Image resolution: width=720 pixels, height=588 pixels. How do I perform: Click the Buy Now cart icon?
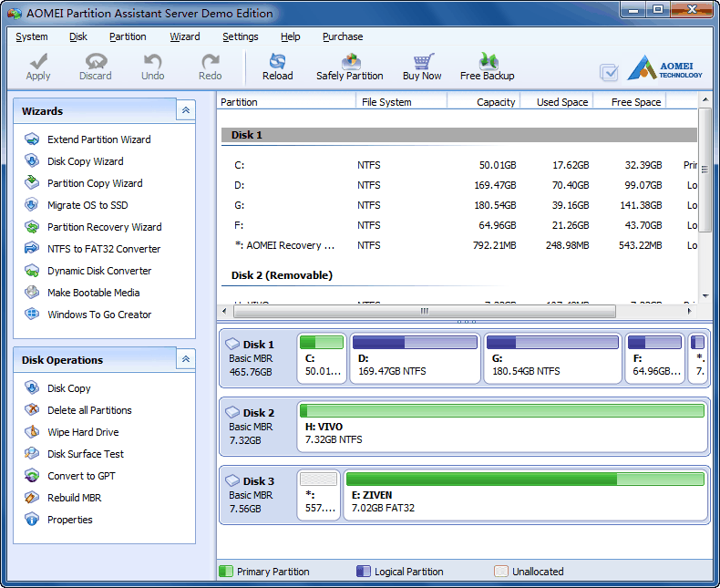click(422, 61)
